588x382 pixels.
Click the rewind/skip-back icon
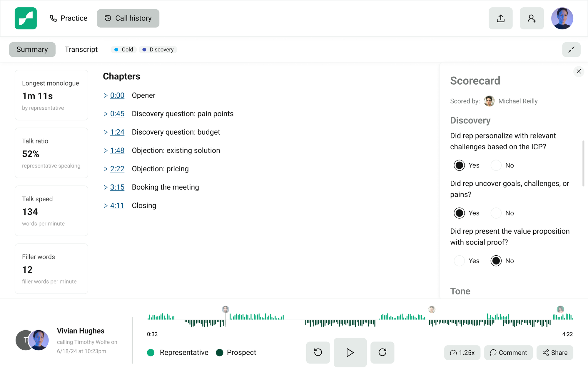(x=318, y=353)
